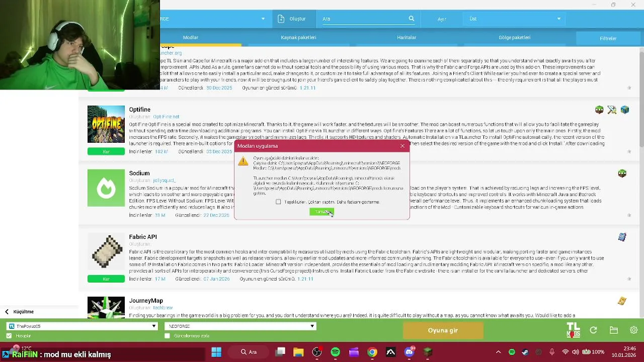The height and width of the screenshot is (362, 644).
Task: Click the grass block icon on OptiFine row
Action: click(x=599, y=110)
